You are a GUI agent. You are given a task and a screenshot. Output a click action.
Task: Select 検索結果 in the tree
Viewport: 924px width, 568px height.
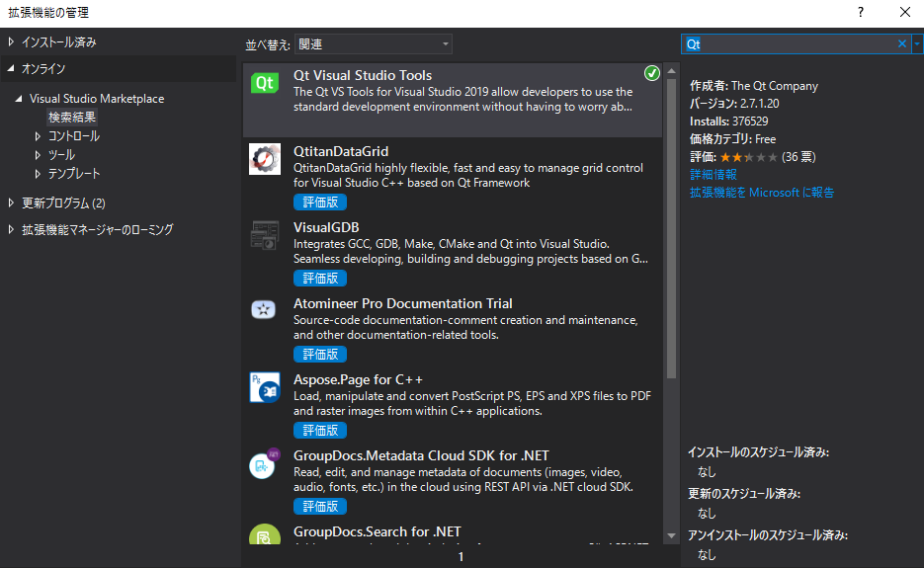pos(72,118)
